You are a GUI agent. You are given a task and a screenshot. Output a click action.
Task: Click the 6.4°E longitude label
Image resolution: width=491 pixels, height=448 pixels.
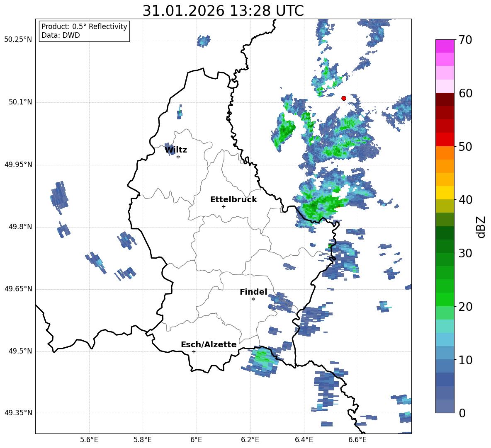(x=304, y=440)
